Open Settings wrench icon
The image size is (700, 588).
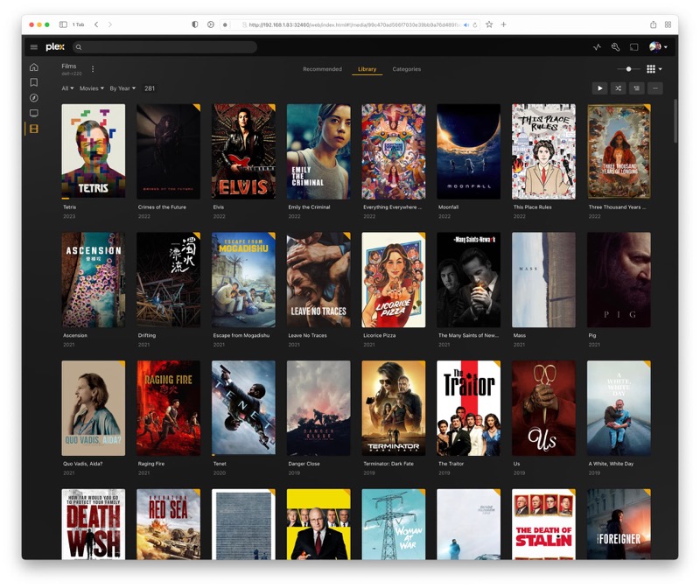pos(616,47)
